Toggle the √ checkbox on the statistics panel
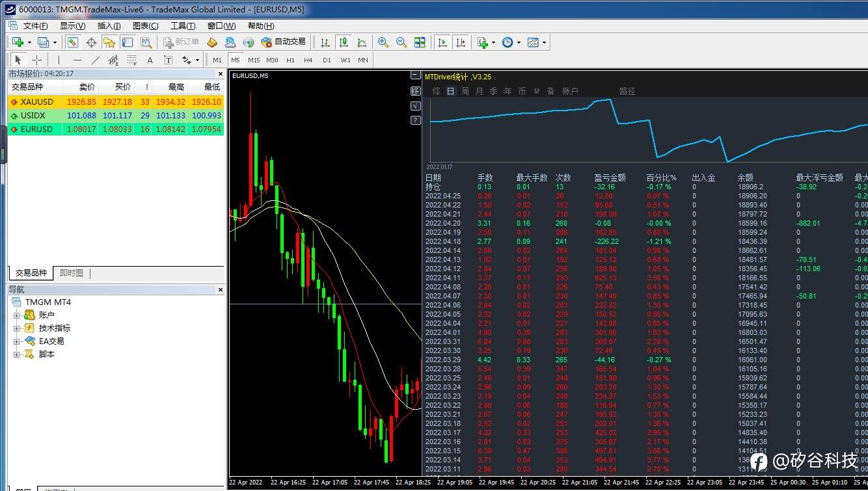The width and height of the screenshot is (868, 491). point(415,106)
